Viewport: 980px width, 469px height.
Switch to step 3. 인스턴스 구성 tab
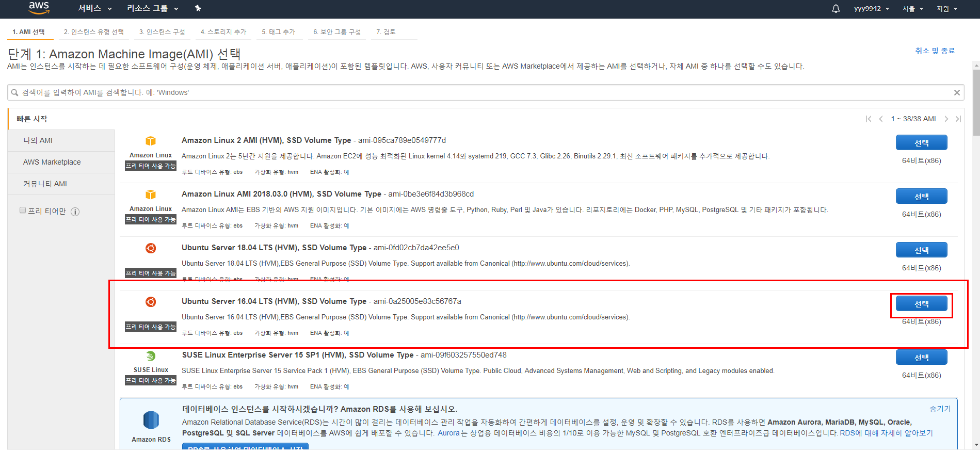162,32
